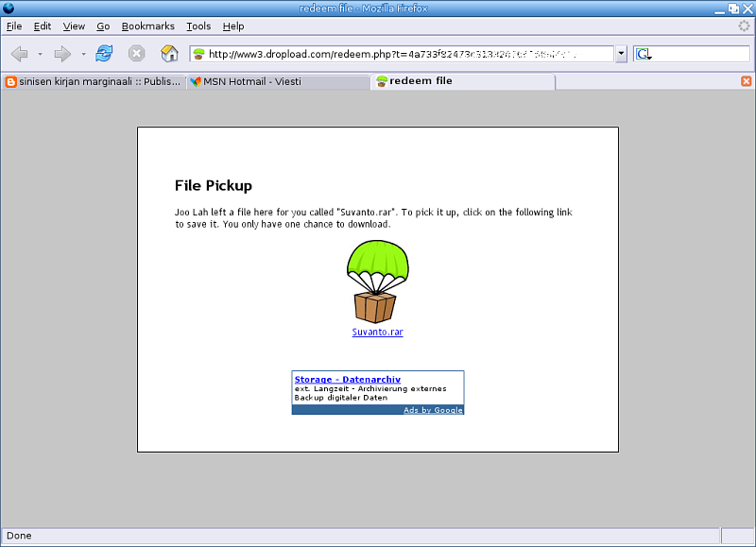Viewport: 756px width, 547px height.
Task: Open the Storage - Datenarchiv ad link
Action: point(347,379)
